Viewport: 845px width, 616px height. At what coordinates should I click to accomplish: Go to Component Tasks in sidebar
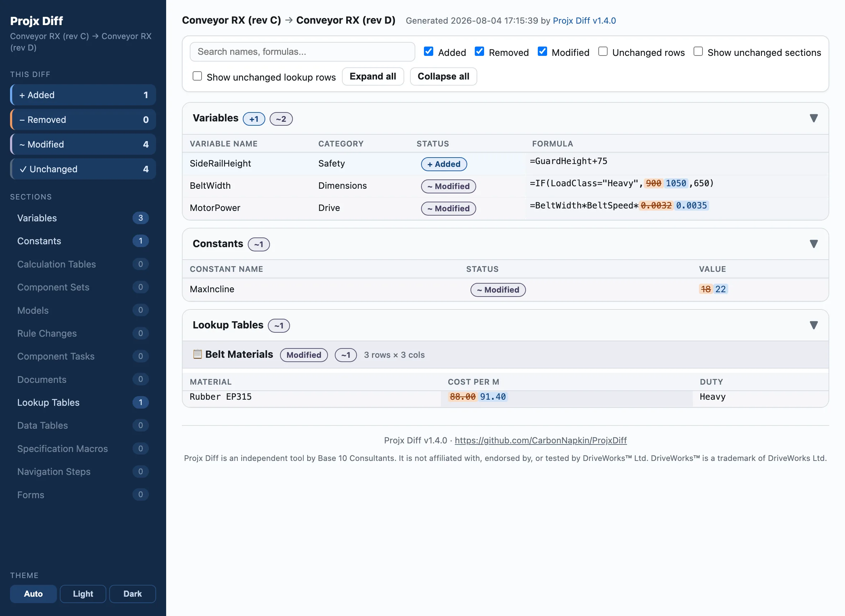[83, 356]
